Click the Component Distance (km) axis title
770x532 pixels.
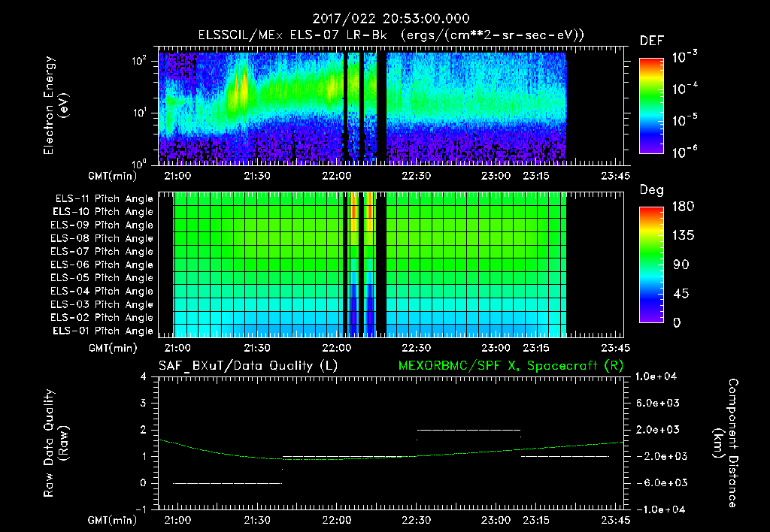coord(726,443)
